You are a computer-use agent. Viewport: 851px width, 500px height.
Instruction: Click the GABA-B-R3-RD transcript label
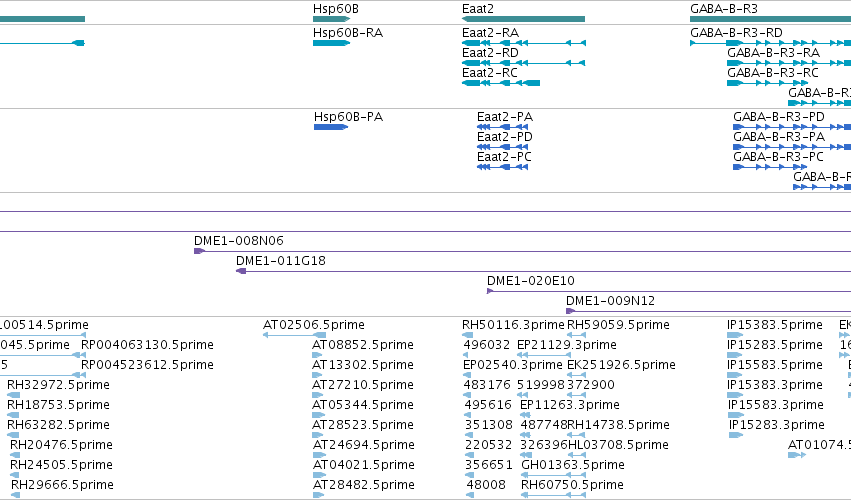pos(736,33)
